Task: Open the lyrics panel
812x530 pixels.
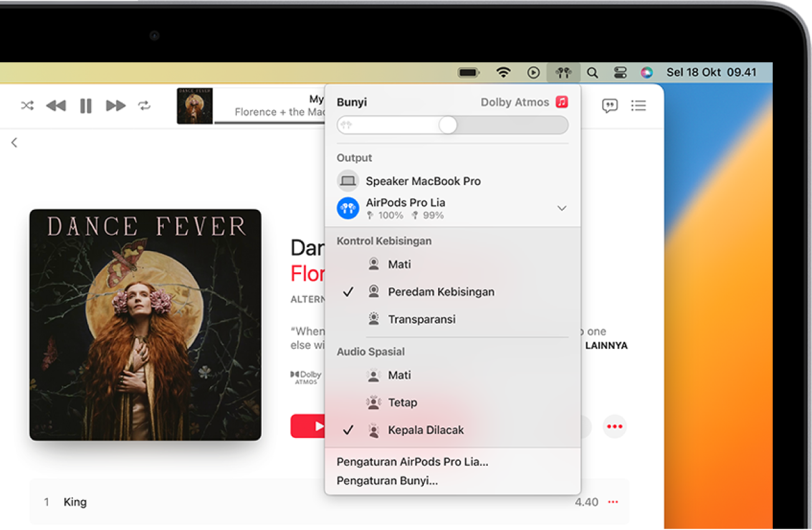Action: (x=609, y=106)
